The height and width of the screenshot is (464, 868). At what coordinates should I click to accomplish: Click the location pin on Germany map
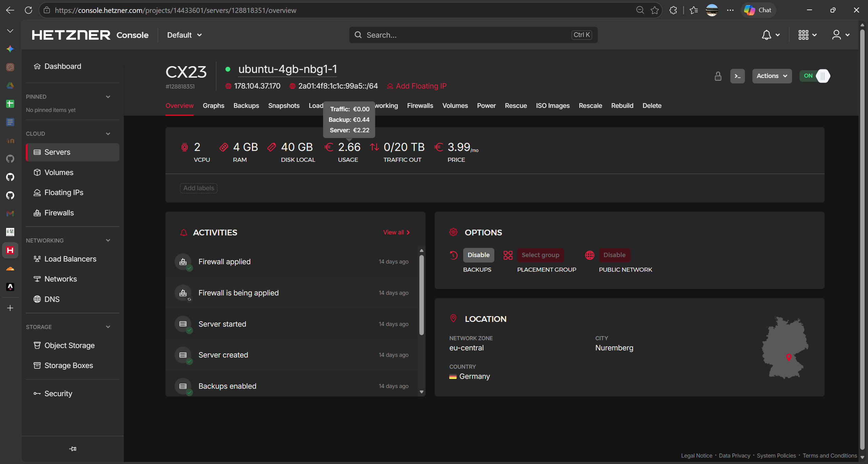pos(789,357)
